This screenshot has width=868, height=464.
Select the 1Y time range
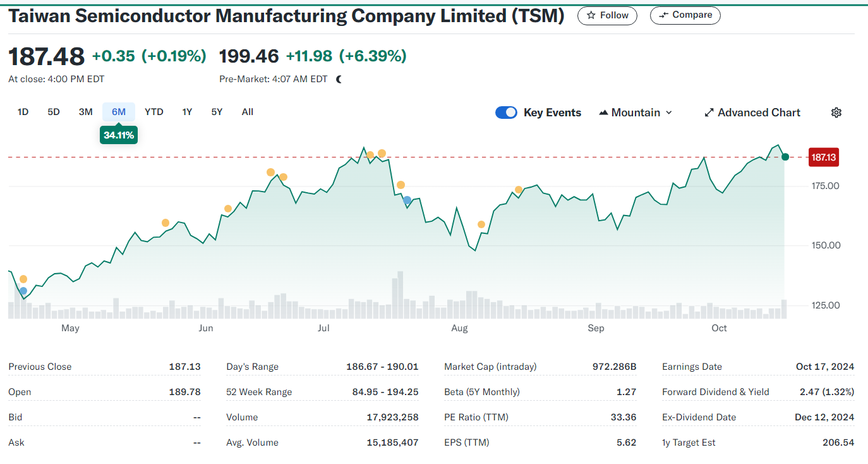(187, 112)
